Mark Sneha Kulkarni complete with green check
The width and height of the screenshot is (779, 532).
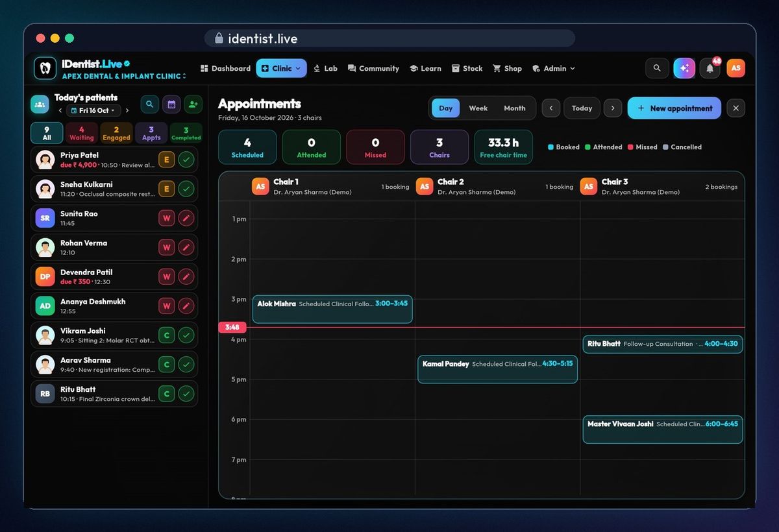[186, 189]
